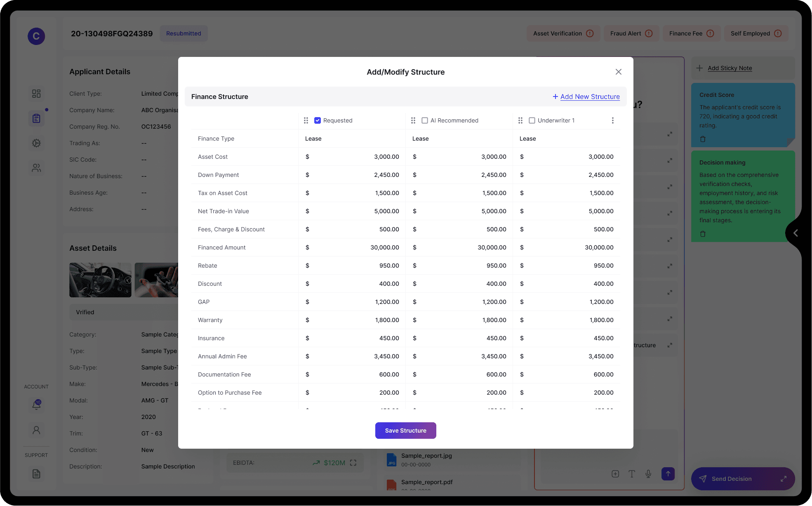Open the Asset Verification tag
This screenshot has height=506, width=812.
(x=563, y=33)
